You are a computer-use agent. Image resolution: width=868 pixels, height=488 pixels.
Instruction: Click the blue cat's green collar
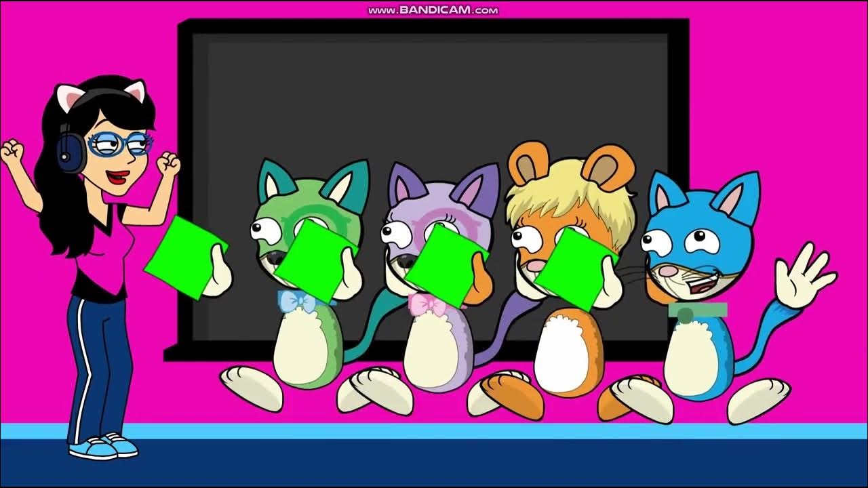[697, 311]
